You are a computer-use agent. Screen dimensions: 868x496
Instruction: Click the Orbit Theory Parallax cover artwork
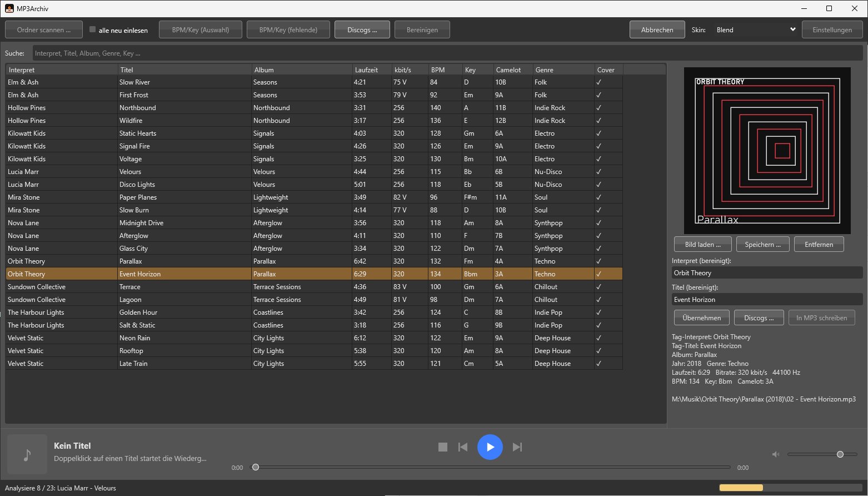click(767, 151)
